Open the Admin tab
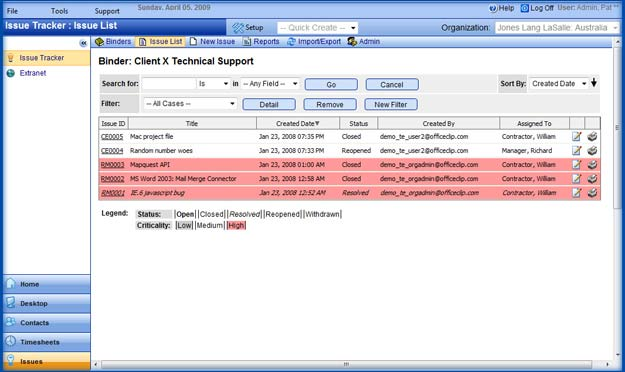Image resolution: width=625 pixels, height=372 pixels. click(364, 41)
